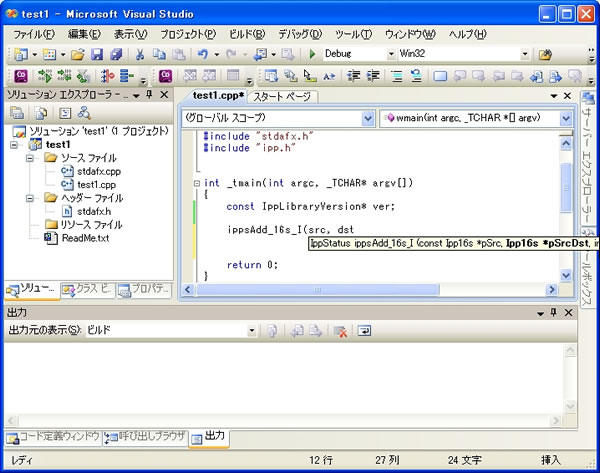Click Show All Files in Solution Explorer
The height and width of the screenshot is (473, 600).
pos(41,113)
